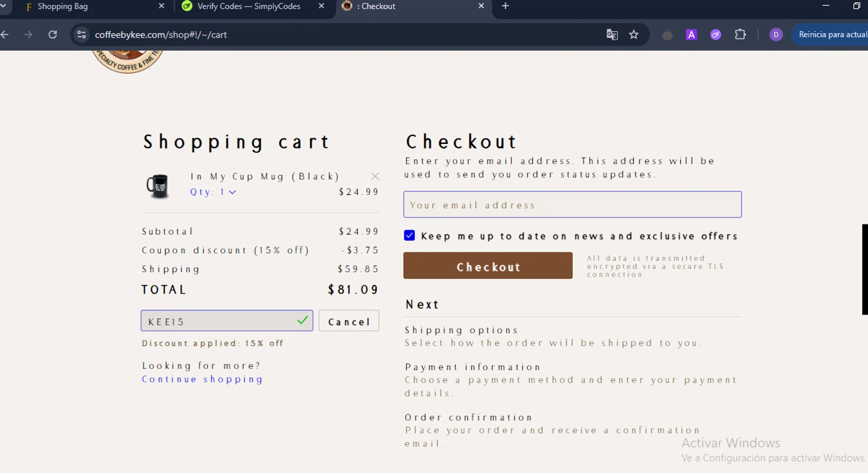Minimize the browser window
Image resolution: width=868 pixels, height=473 pixels.
(826, 6)
